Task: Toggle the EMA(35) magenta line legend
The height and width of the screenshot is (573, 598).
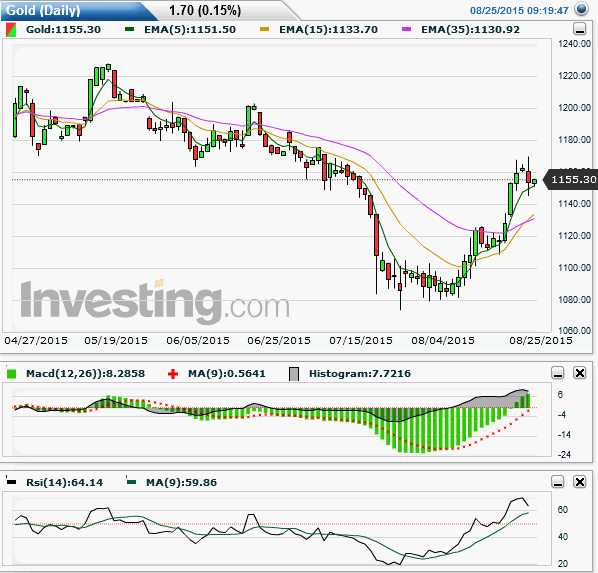Action: click(x=407, y=29)
